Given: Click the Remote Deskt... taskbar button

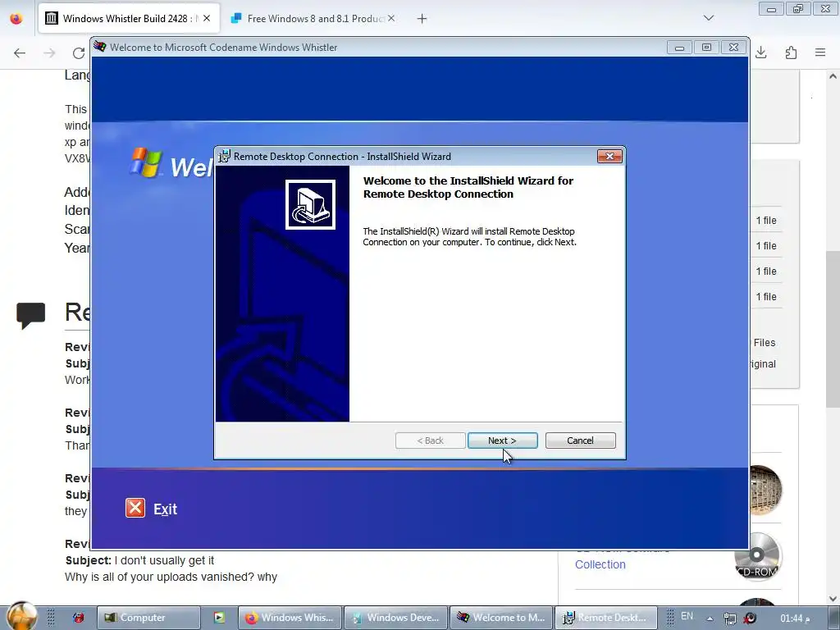Looking at the screenshot, I should 606,618.
